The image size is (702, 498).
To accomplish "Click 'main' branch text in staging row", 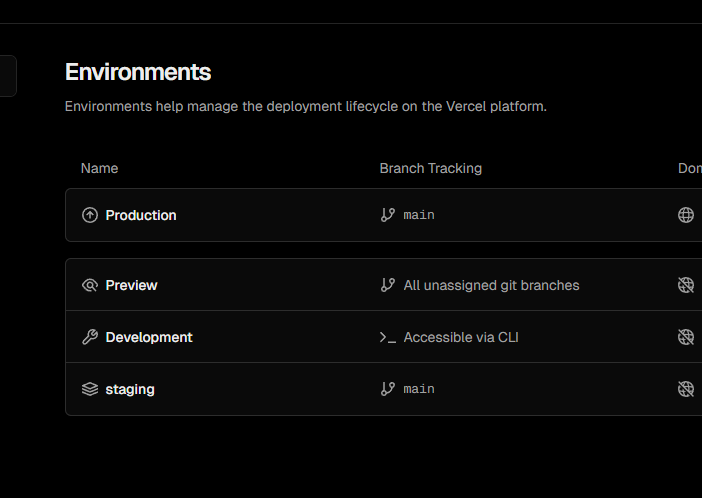I will [x=419, y=389].
